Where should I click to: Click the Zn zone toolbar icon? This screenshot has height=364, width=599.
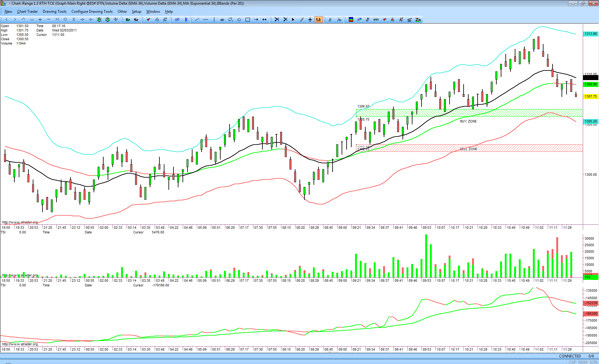[x=418, y=20]
